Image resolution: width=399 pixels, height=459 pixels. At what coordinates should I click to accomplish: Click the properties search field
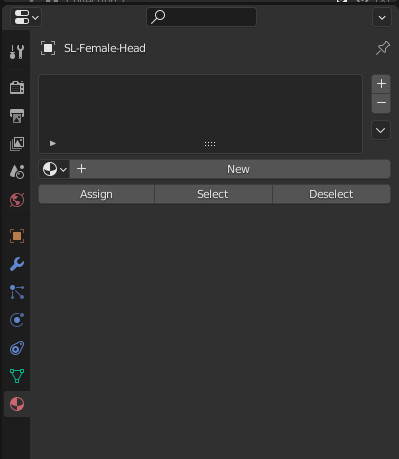pos(201,17)
